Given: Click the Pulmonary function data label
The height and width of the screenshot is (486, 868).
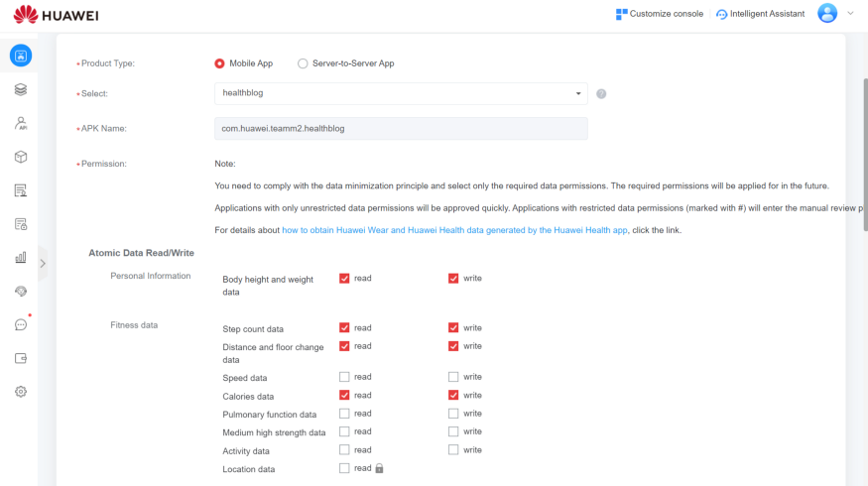Looking at the screenshot, I should tap(270, 415).
